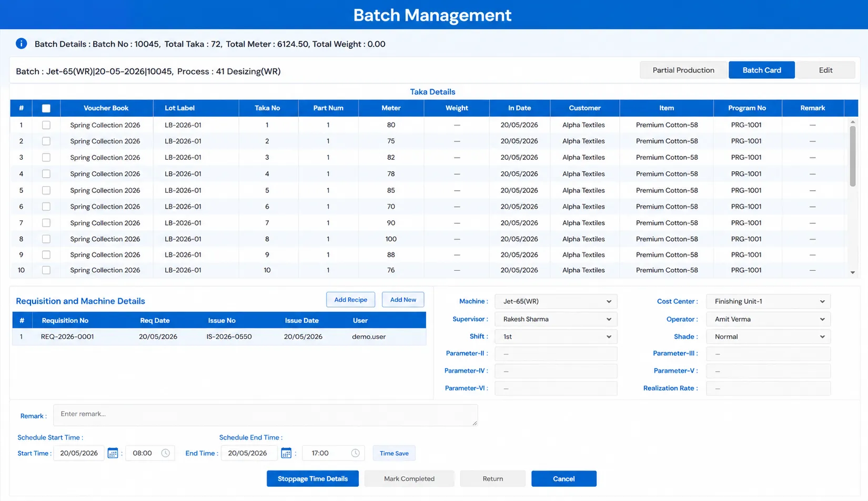This screenshot has width=868, height=501.
Task: Expand the Shift dropdown showing 1st
Action: click(x=556, y=336)
